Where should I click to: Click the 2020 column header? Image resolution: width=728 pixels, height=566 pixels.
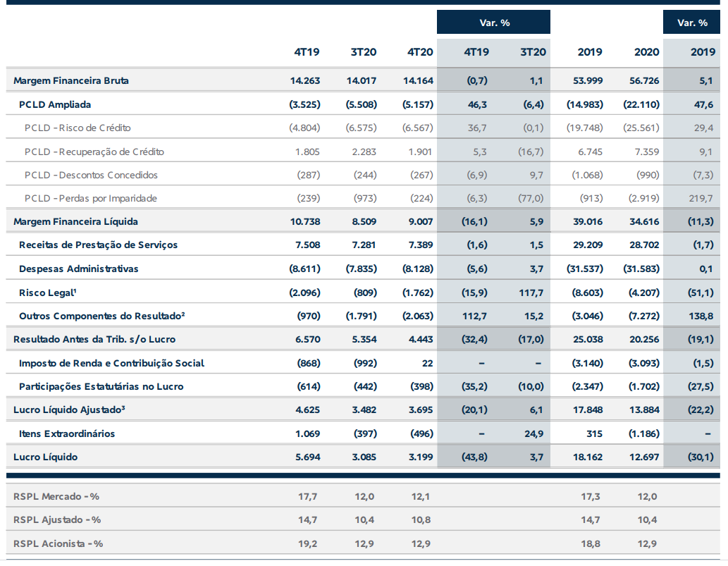pyautogui.click(x=647, y=52)
